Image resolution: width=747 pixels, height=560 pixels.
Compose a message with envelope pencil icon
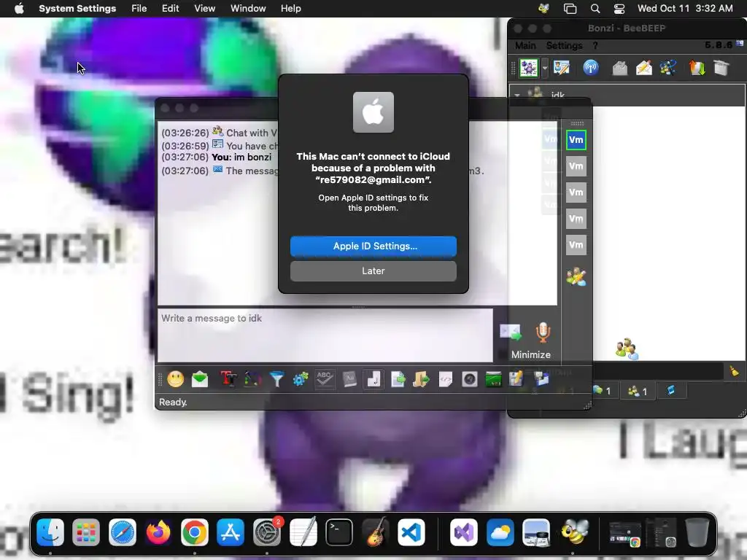643,68
